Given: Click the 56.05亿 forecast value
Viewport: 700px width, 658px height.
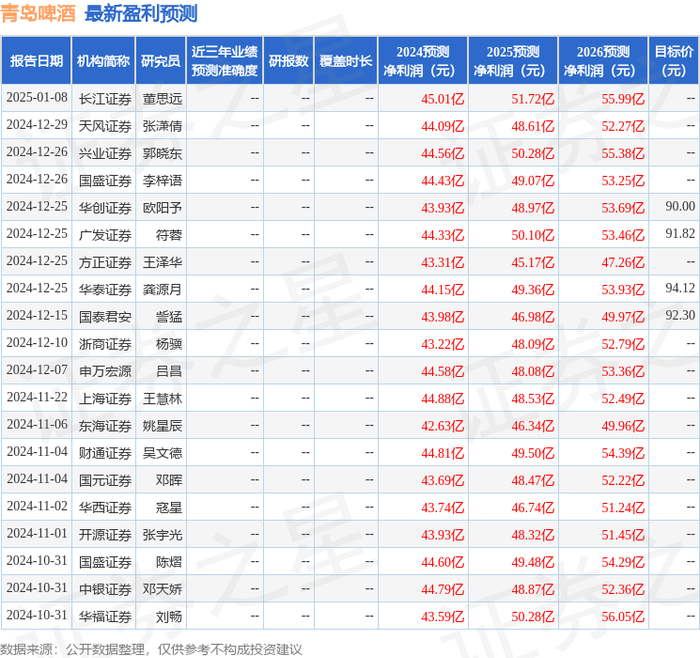Looking at the screenshot, I should (x=623, y=616).
